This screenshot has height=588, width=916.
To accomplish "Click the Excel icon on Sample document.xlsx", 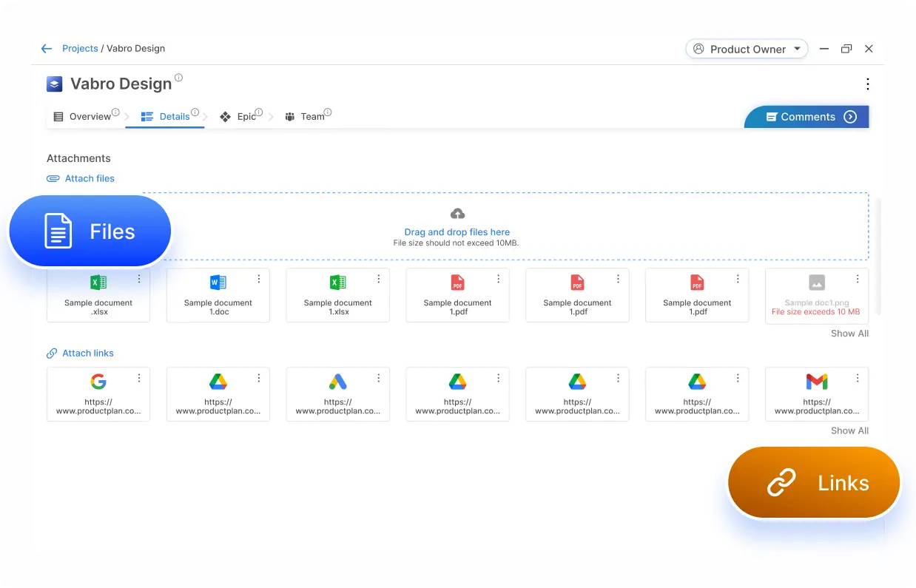I will coord(98,282).
